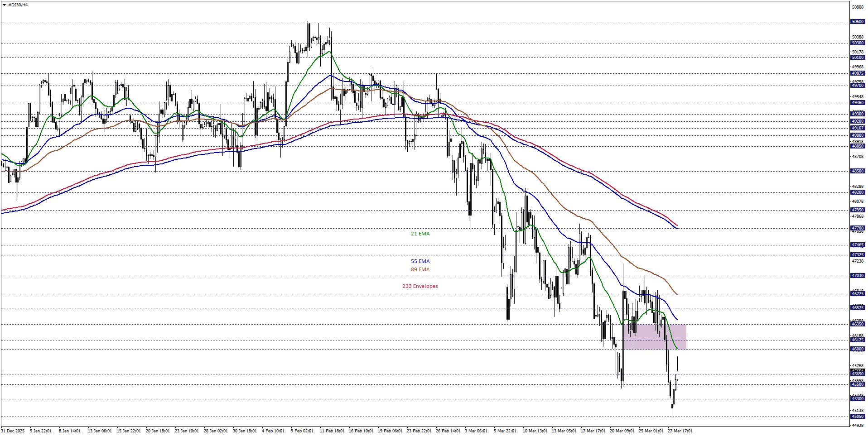Click the 47325 price level label

858,255
